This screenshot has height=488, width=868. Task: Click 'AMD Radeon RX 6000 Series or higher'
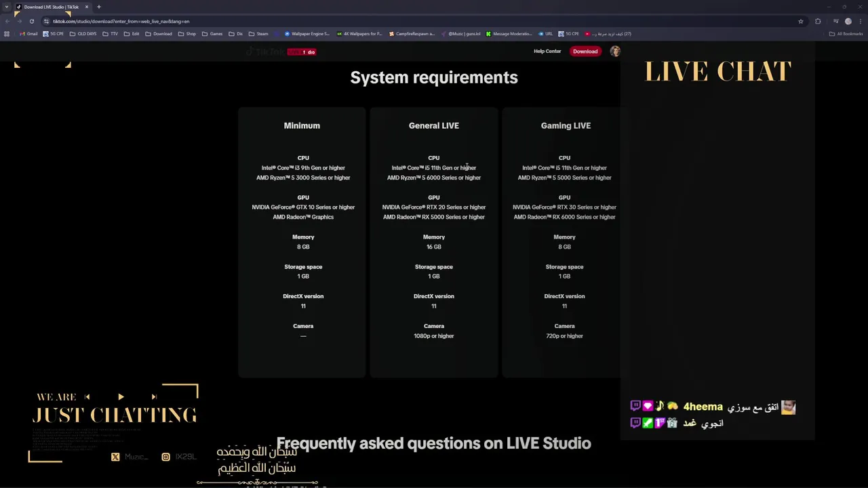pos(564,217)
